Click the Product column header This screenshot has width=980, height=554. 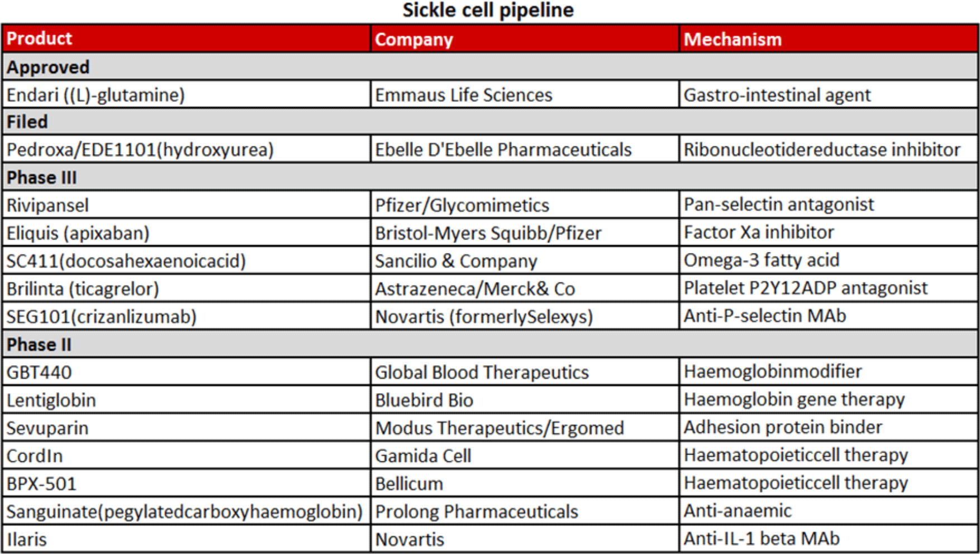click(186, 39)
